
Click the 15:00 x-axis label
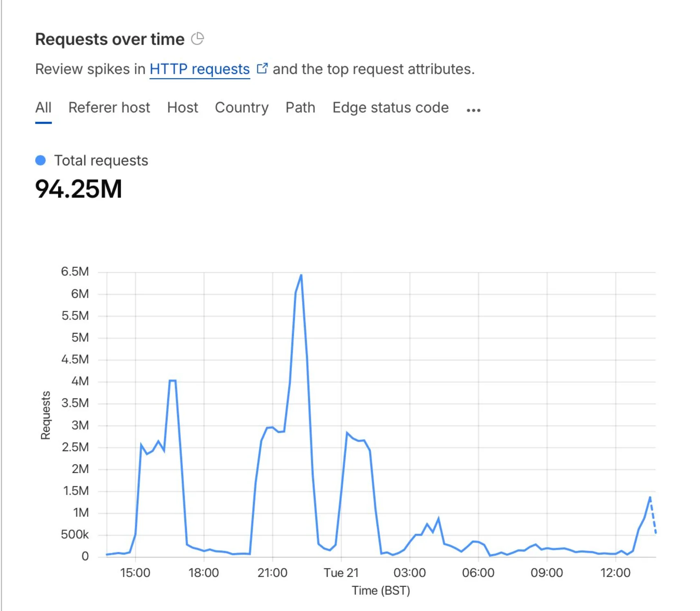135,573
